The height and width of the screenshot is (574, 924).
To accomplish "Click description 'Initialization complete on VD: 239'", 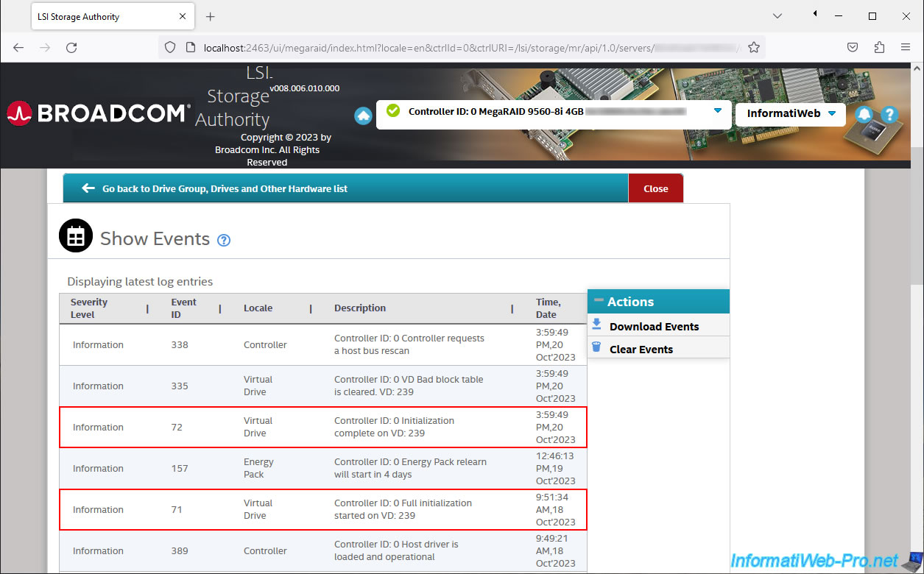I will click(394, 428).
